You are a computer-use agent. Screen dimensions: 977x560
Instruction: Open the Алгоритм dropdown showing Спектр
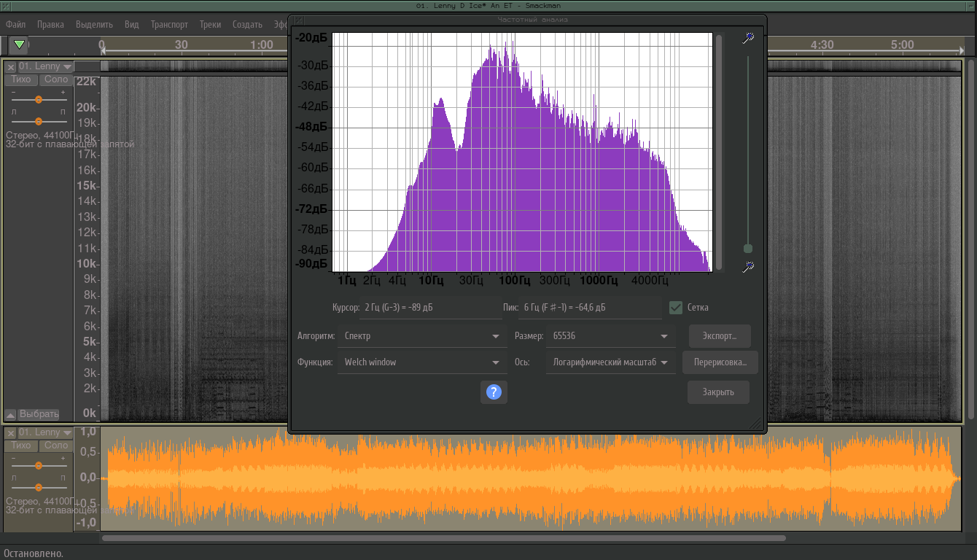tap(421, 336)
